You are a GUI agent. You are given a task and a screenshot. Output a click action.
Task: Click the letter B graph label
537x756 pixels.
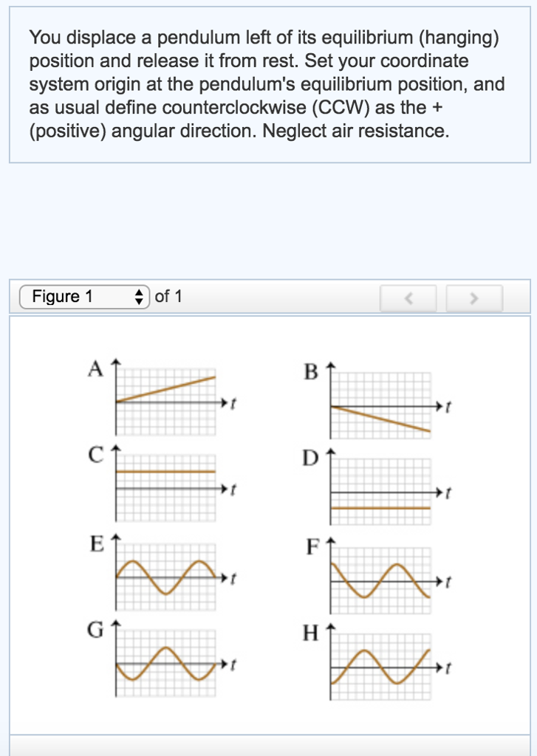(310, 373)
